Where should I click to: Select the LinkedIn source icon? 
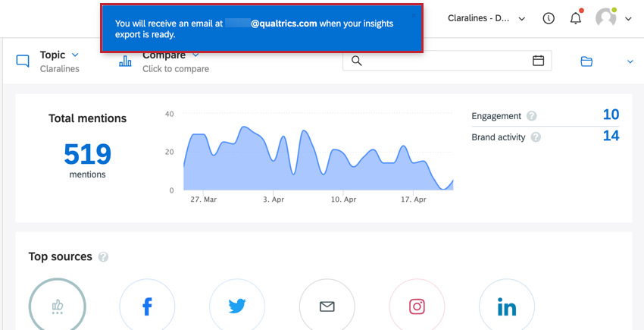coord(507,307)
